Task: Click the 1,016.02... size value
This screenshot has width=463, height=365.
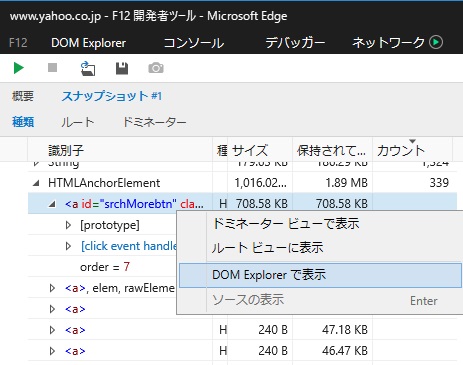Action: pos(260,183)
